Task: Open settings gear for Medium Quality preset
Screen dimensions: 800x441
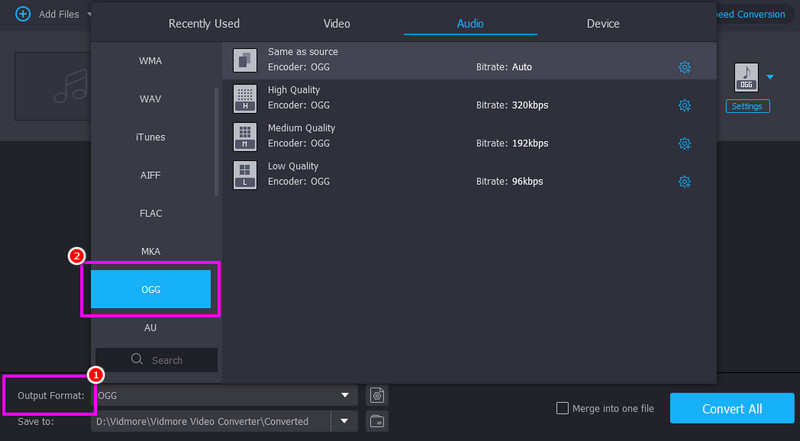Action: pos(684,143)
